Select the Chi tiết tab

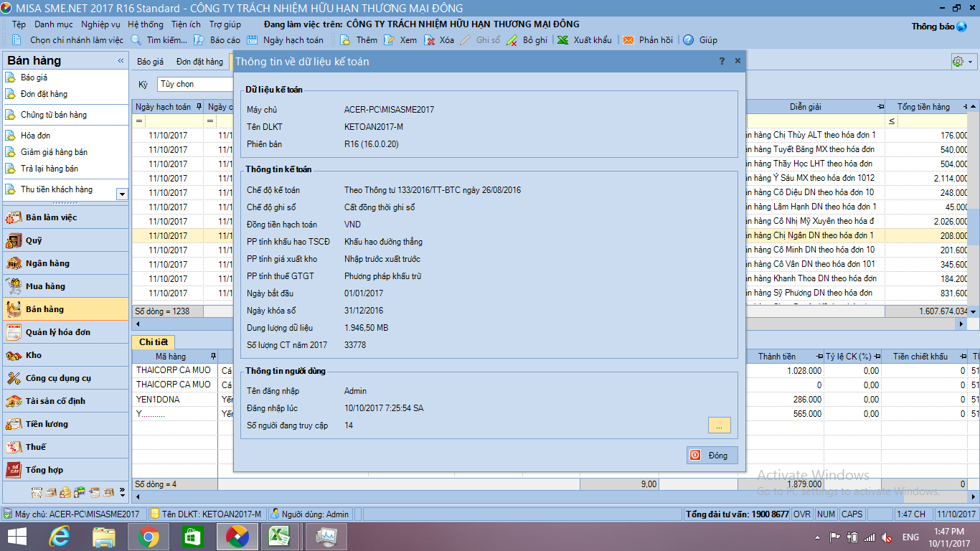click(154, 342)
